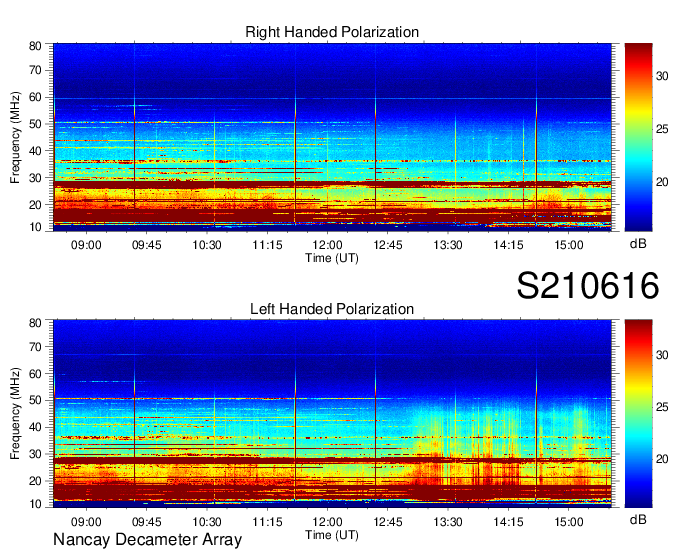680x552 pixels.
Task: Click the 14:15 time tick under right-handed plot
Action: tap(508, 245)
